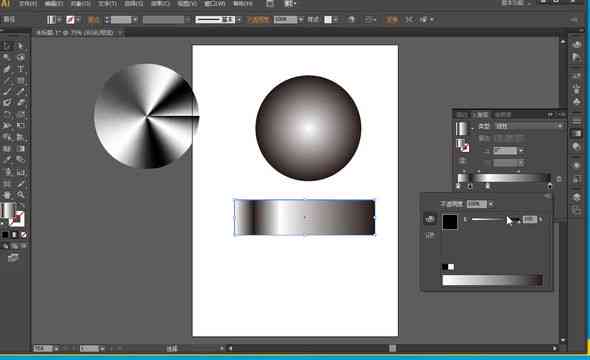Apply solid Color mode below fill box
Screen dimensions: 590x360
coord(5,235)
